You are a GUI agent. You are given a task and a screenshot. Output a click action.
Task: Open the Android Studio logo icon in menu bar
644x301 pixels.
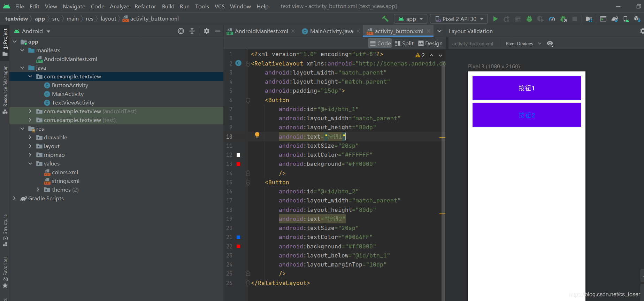coord(7,6)
